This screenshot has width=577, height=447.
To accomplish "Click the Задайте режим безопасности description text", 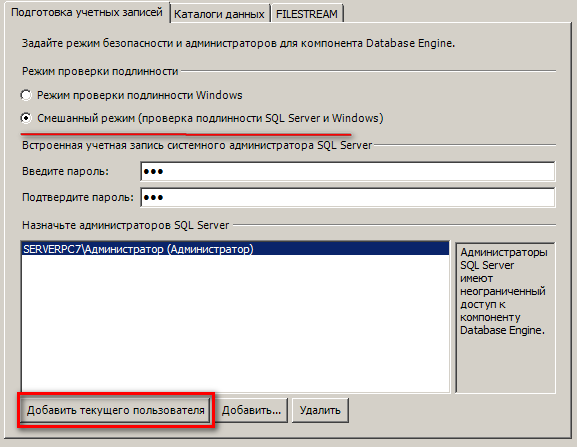I will (238, 43).
